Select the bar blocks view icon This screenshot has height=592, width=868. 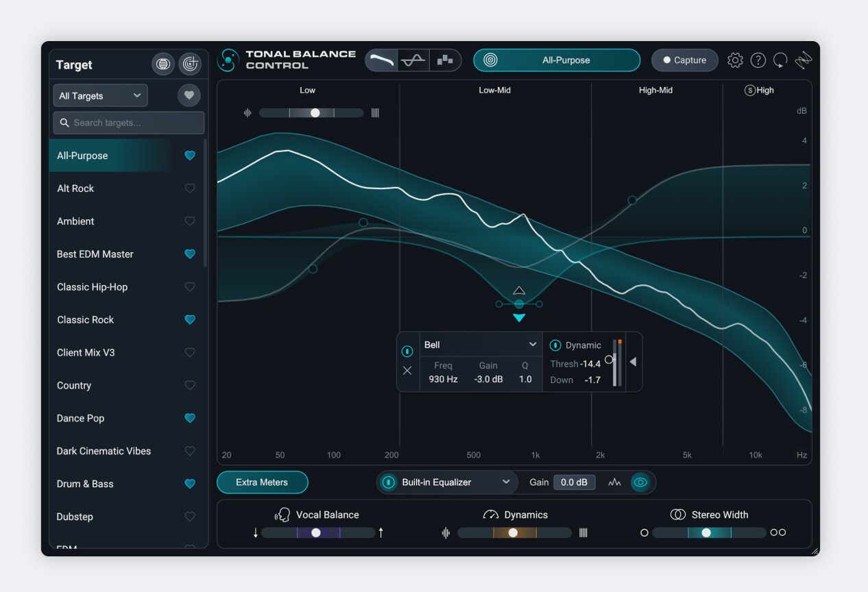445,60
